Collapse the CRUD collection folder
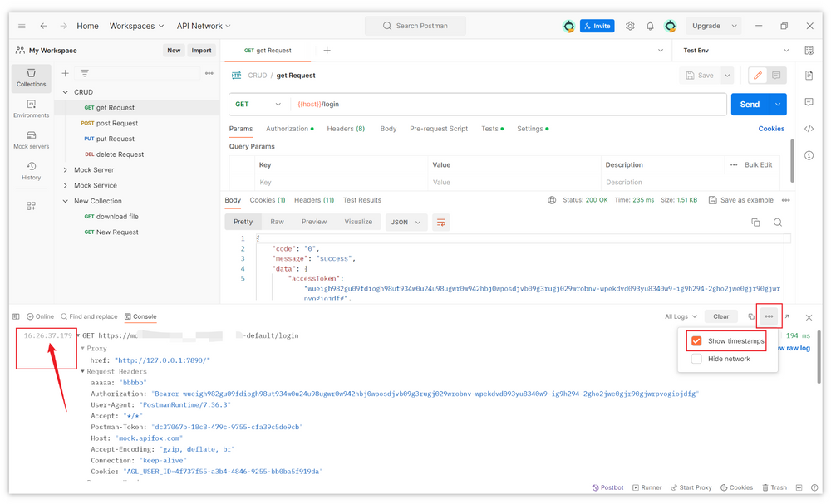Screen dimensions: 831x504 [66, 92]
